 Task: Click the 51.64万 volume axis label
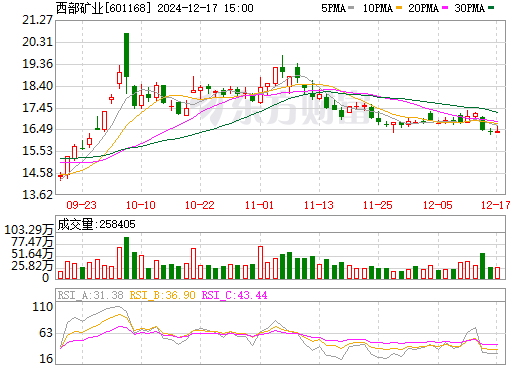[x=32, y=254]
